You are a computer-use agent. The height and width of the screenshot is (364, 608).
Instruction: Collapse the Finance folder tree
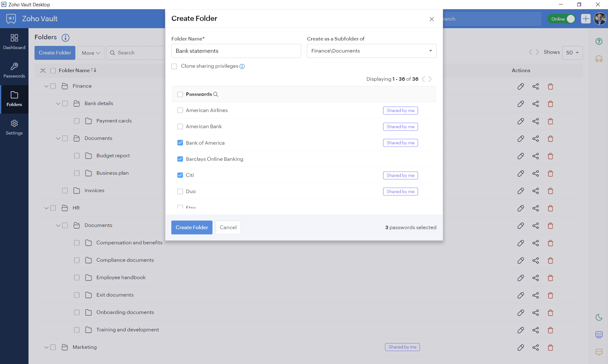coord(46,86)
